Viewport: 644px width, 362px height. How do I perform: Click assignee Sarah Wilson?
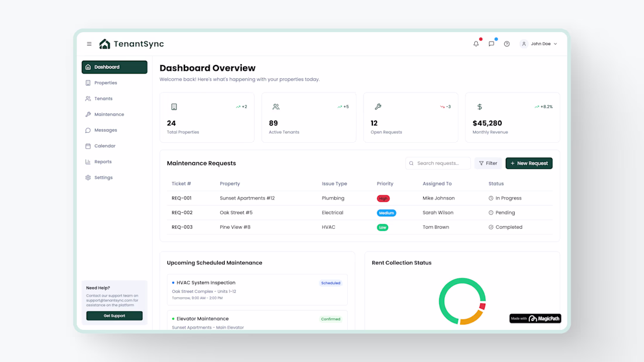pyautogui.click(x=438, y=213)
